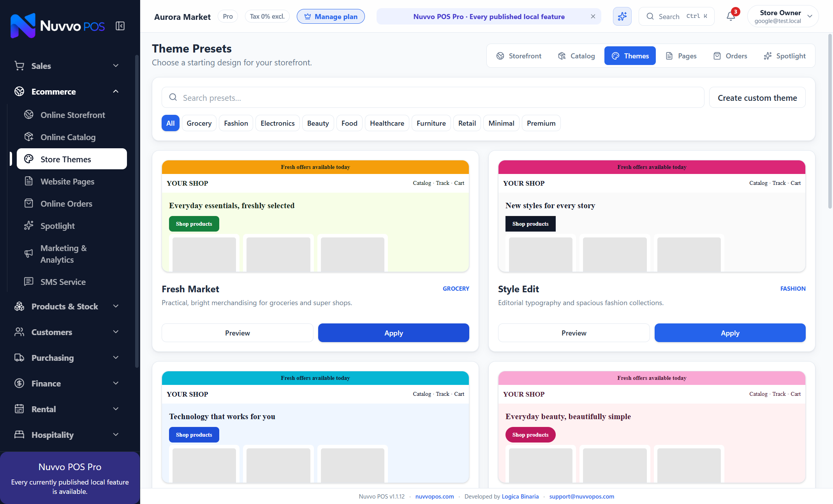The width and height of the screenshot is (833, 504).
Task: Apply the Style Edit theme
Action: [730, 333]
